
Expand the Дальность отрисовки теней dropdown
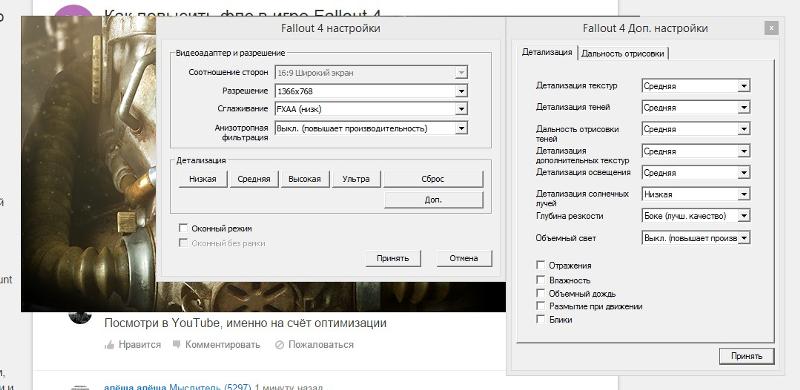click(695, 129)
